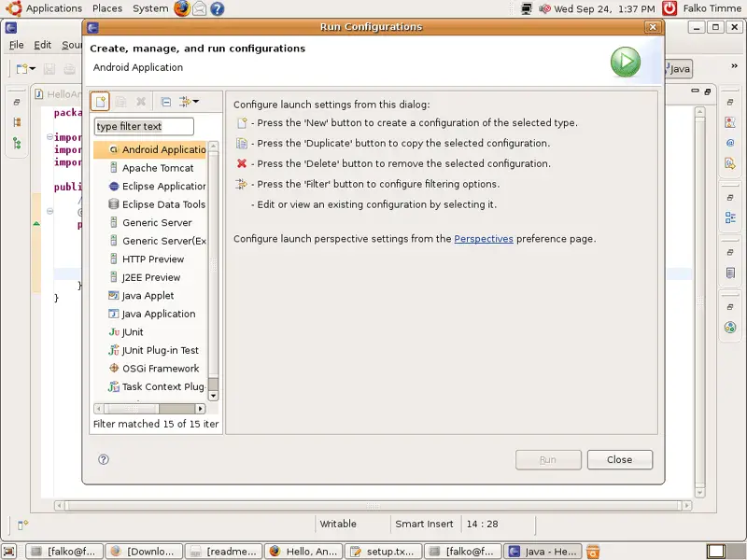Open the Perspectives preference link
This screenshot has height=560, width=747.
pos(484,239)
